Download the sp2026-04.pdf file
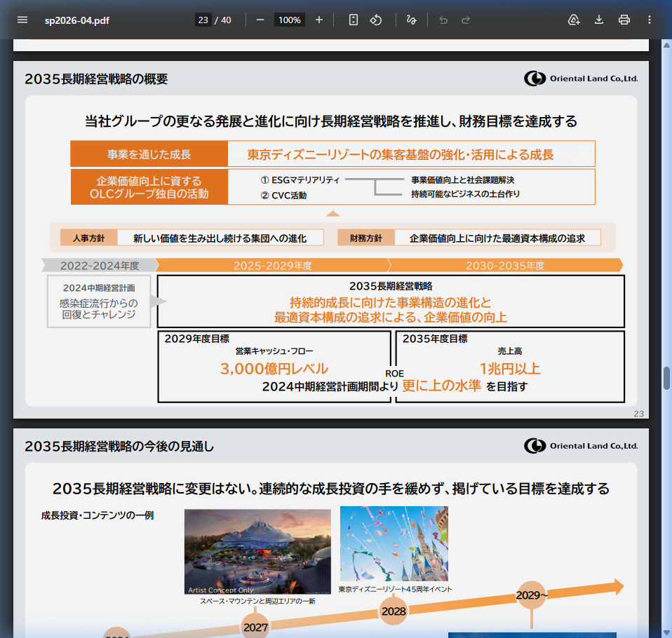The image size is (672, 638). [x=599, y=20]
